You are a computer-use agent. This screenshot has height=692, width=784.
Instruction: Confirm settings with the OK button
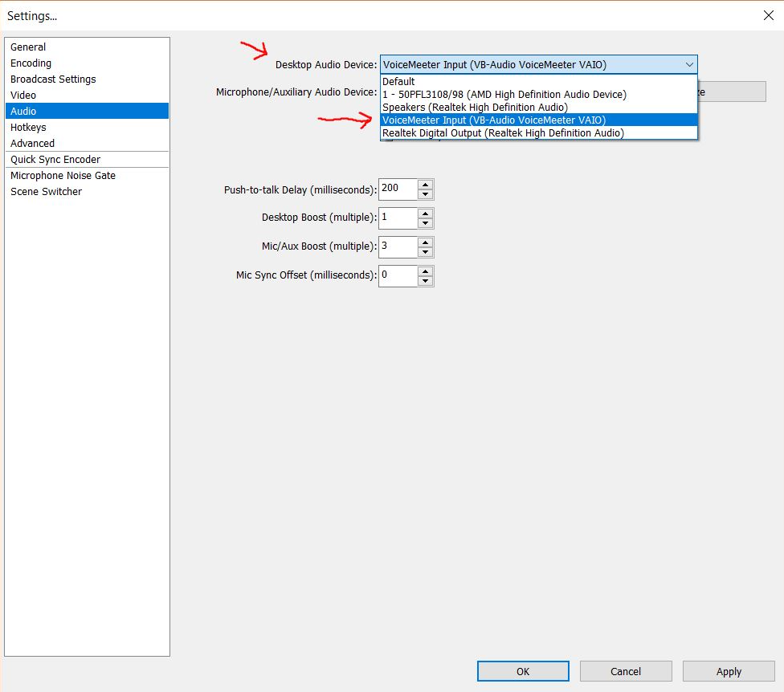523,671
